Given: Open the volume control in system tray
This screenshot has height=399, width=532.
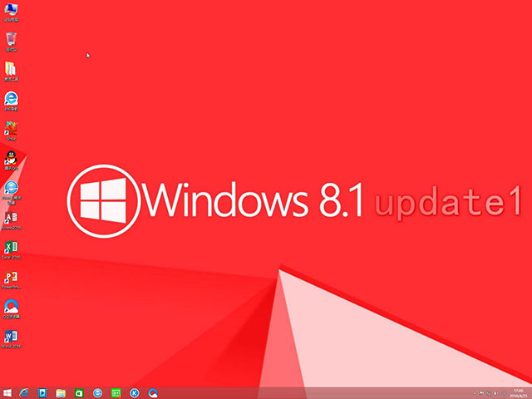Looking at the screenshot, I should 498,392.
